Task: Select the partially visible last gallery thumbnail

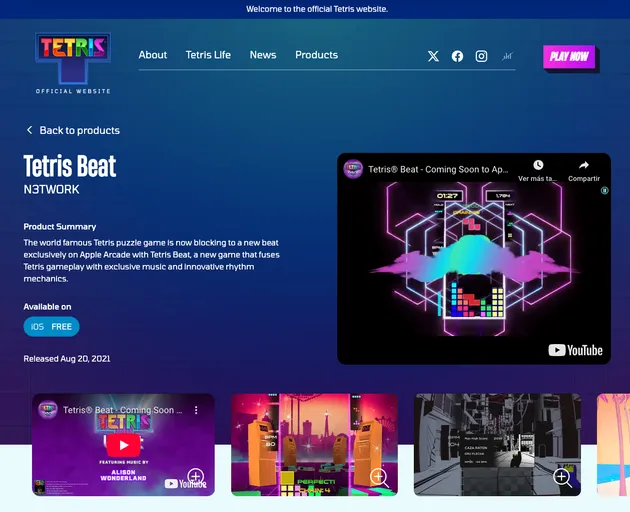Action: [613, 444]
